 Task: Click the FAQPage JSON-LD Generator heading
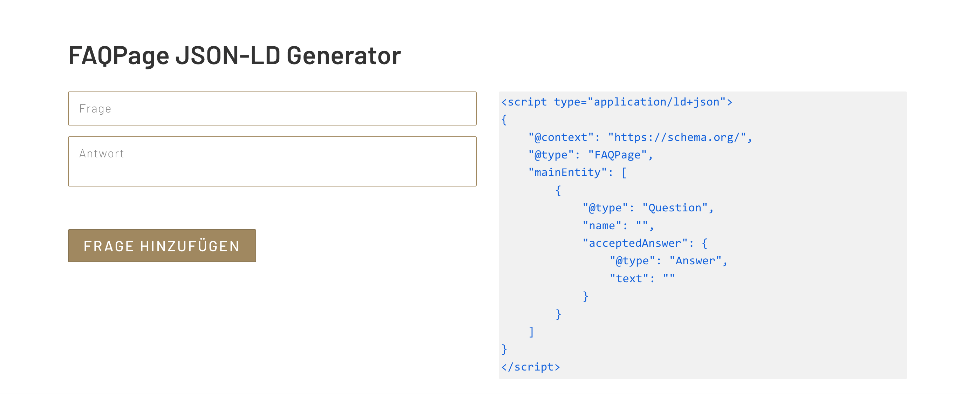(234, 55)
